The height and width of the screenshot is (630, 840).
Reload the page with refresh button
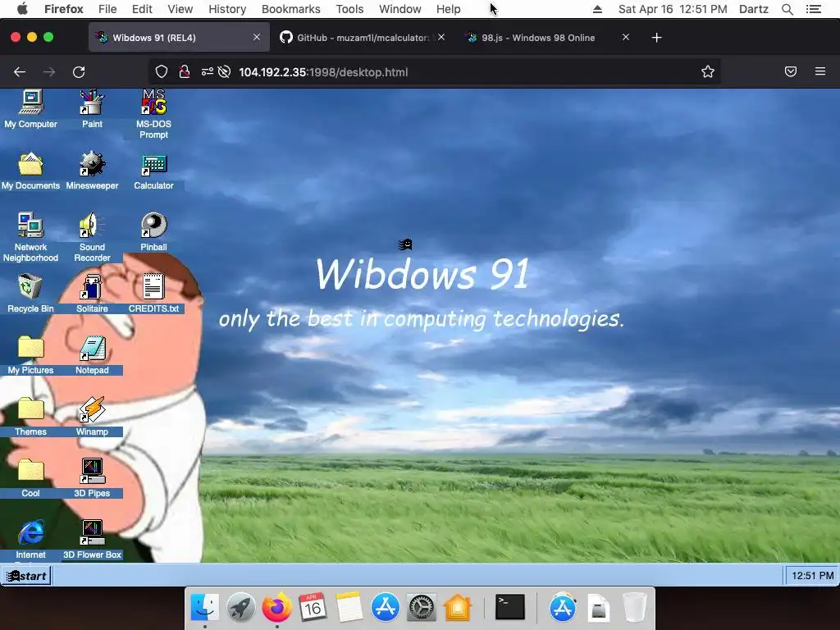79,72
